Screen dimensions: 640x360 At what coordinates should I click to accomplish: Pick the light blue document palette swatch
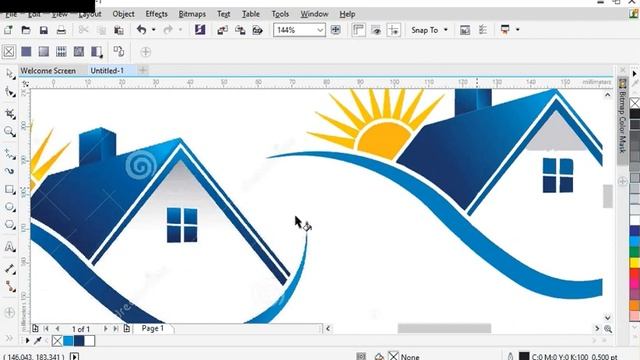pyautogui.click(x=68, y=340)
